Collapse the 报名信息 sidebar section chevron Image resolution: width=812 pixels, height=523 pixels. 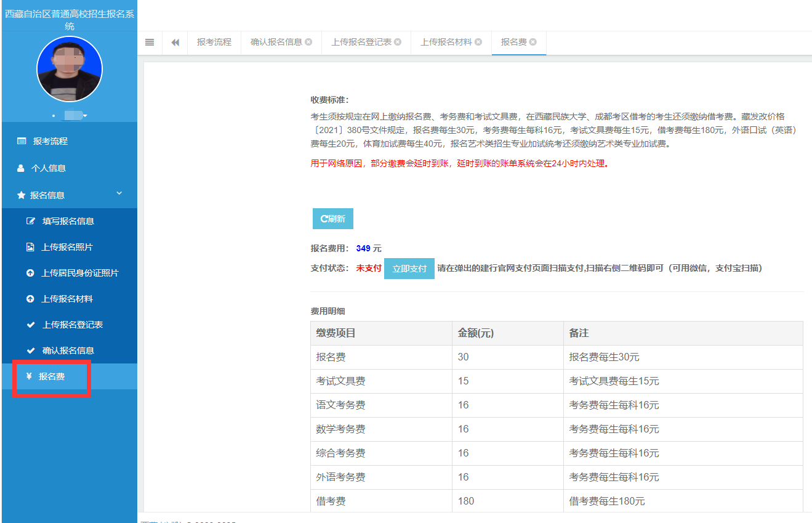tap(119, 194)
